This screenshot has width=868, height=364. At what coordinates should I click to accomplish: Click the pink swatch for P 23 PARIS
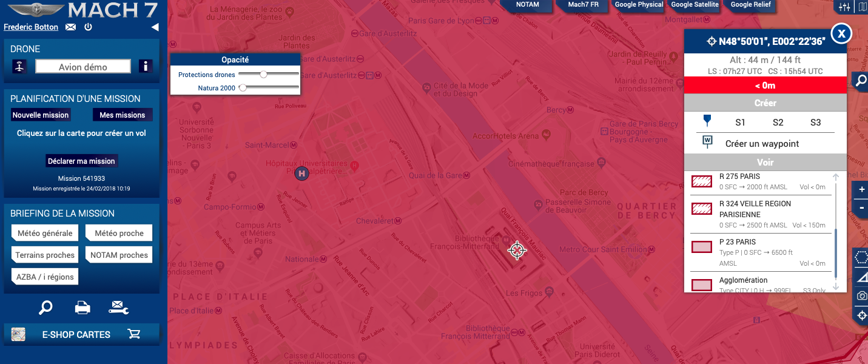pyautogui.click(x=702, y=247)
